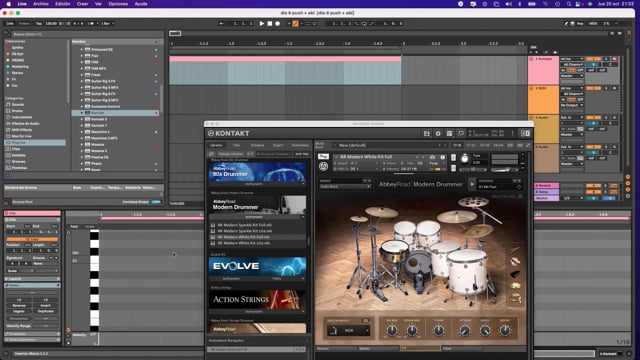Click the round NI instrument logo under wrench
The image size is (640, 360).
tap(323, 166)
